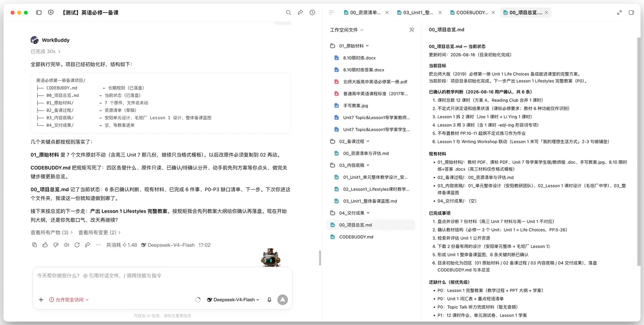Click the robot cat mascot
644x325 pixels.
[x=271, y=258]
